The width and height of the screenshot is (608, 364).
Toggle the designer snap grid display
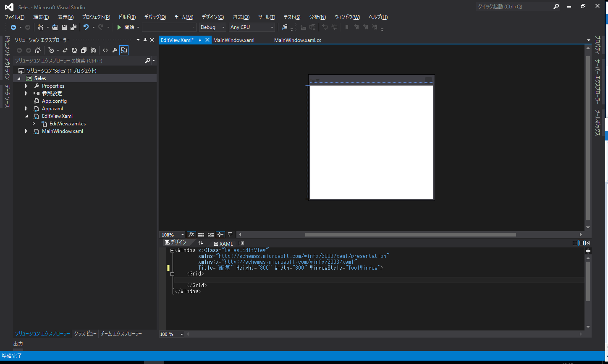pos(201,235)
